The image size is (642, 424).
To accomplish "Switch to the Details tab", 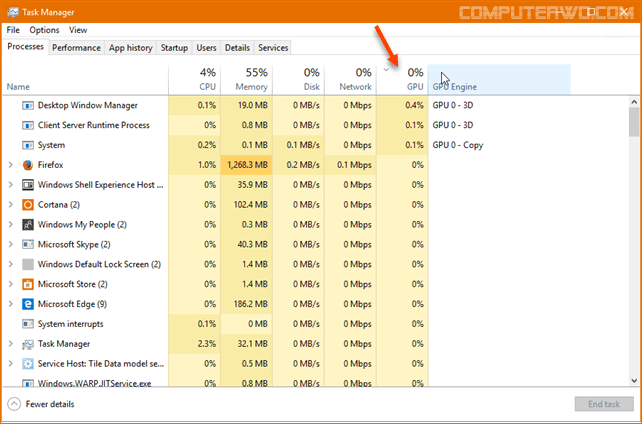I will [237, 48].
